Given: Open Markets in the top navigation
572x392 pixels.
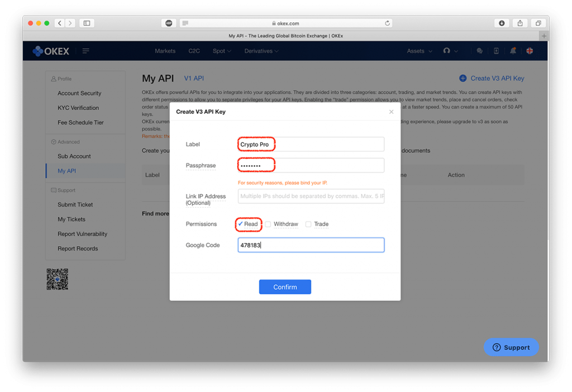Looking at the screenshot, I should click(165, 51).
